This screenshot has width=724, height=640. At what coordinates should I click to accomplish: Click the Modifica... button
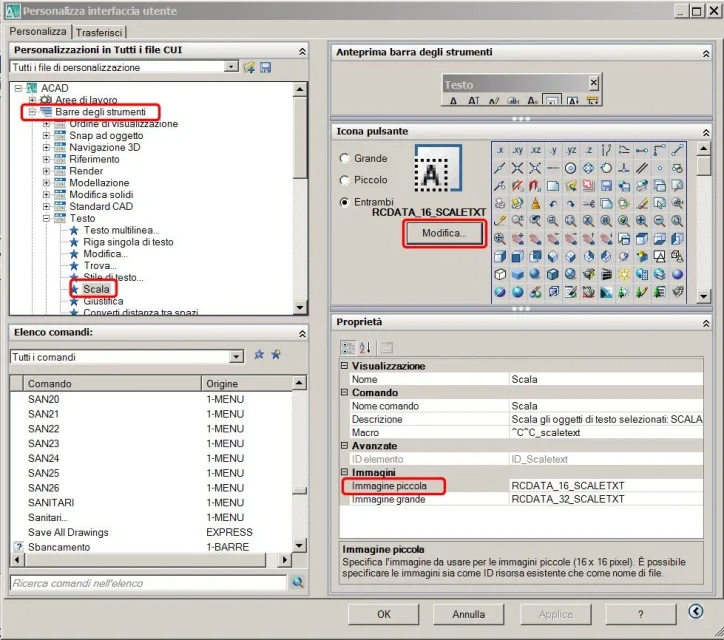444,233
